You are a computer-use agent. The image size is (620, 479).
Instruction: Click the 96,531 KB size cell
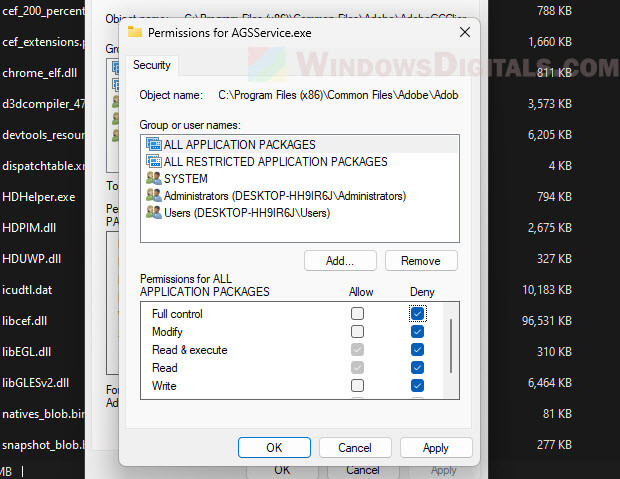coord(547,321)
